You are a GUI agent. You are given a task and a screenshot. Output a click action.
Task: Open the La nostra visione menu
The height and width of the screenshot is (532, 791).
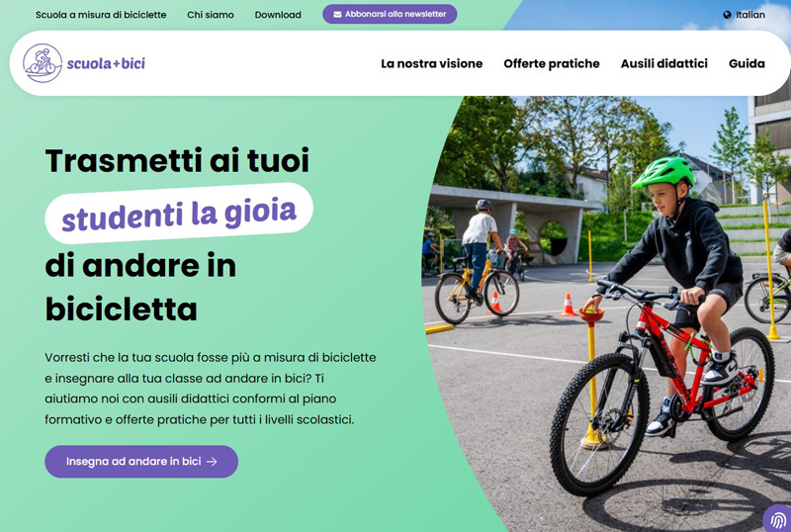point(432,63)
